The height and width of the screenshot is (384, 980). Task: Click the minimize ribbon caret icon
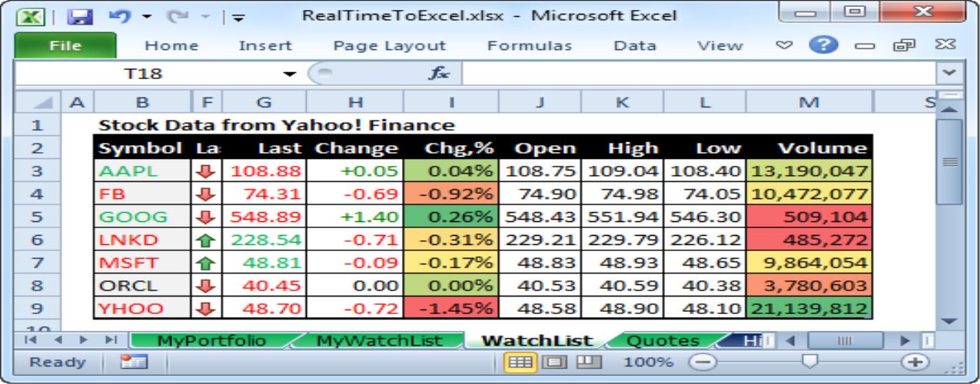pos(783,45)
